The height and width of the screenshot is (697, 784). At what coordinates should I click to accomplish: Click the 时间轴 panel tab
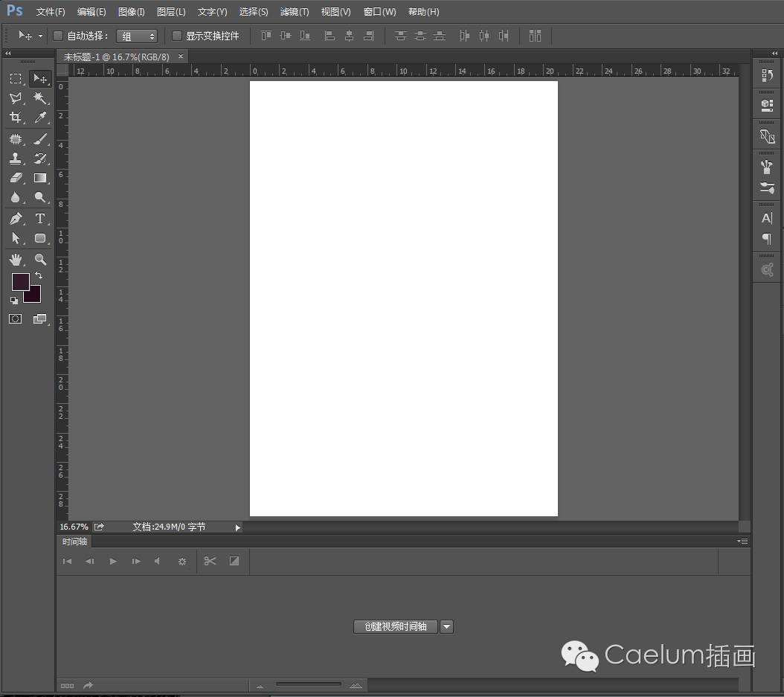[74, 542]
